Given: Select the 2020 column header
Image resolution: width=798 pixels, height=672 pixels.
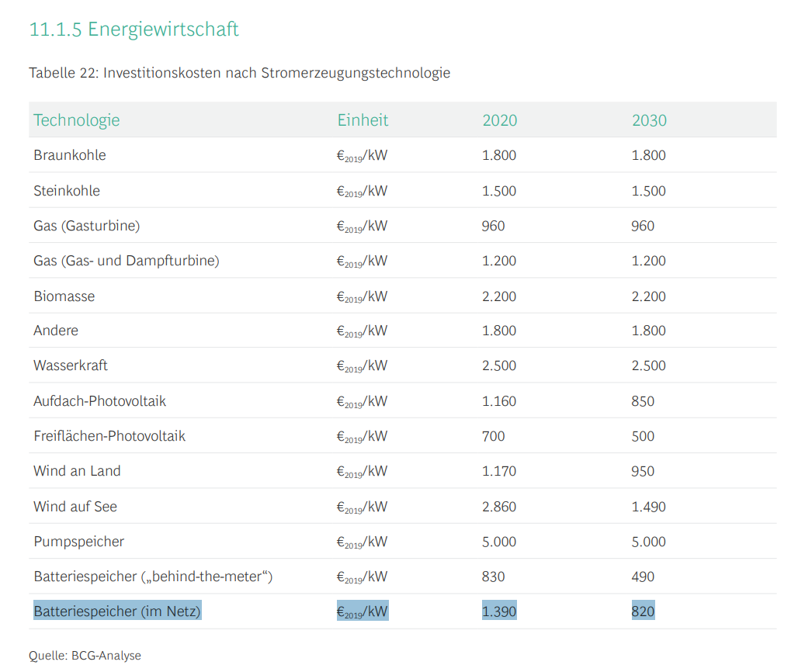Looking at the screenshot, I should pyautogui.click(x=500, y=120).
